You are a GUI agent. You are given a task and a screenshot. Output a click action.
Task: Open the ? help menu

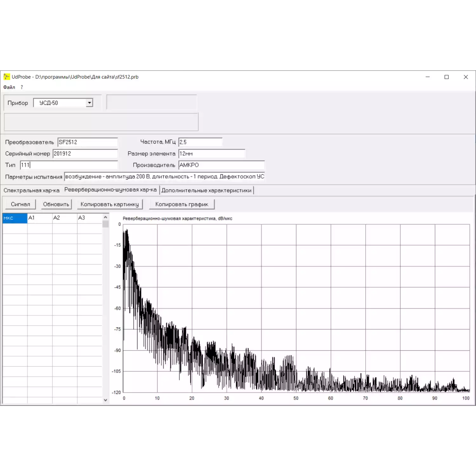pyautogui.click(x=22, y=87)
